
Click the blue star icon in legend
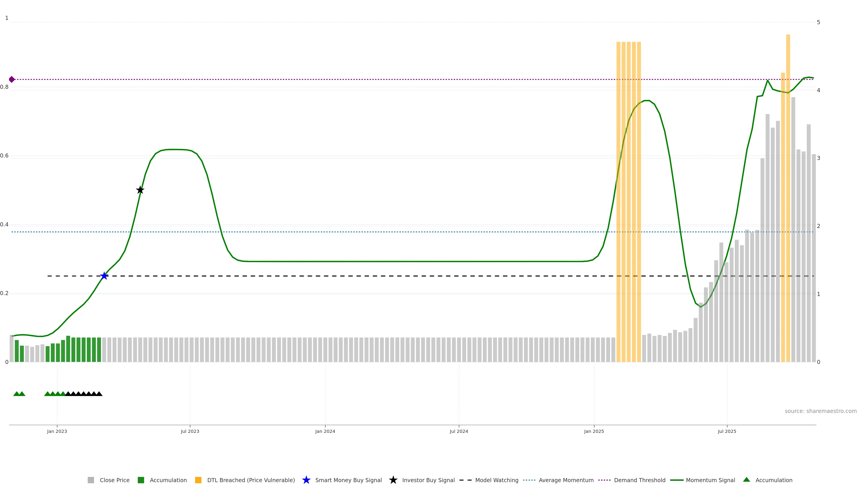point(306,480)
